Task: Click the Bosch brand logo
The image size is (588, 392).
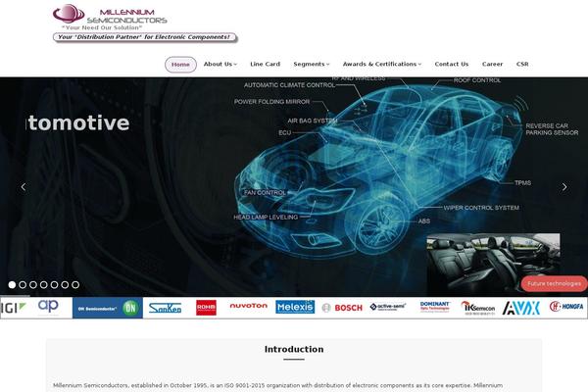Action: click(x=342, y=308)
